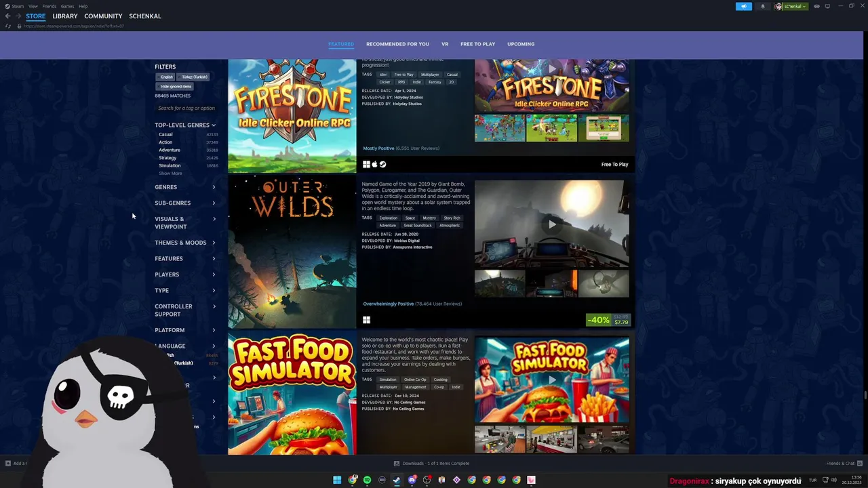Expand the Players filter section
The image size is (868, 488).
pos(185,274)
